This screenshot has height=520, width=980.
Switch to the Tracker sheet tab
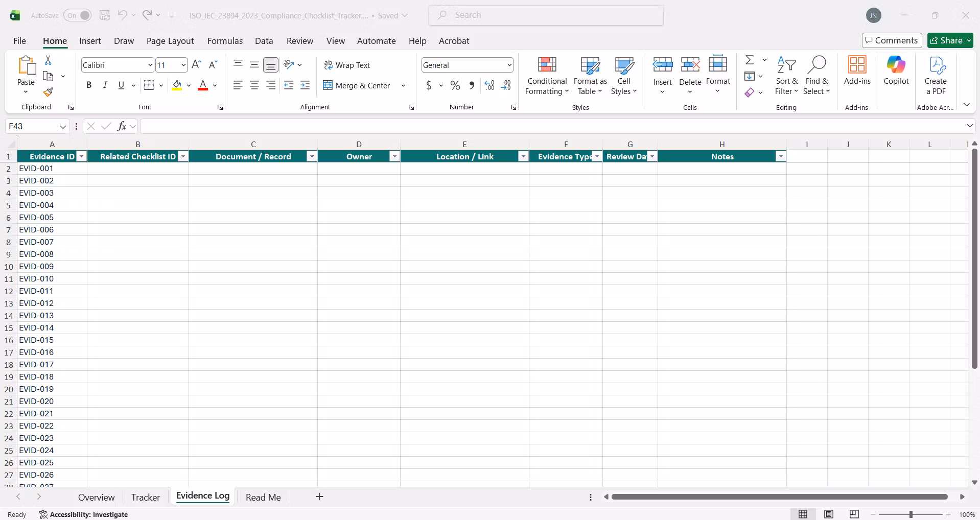[x=146, y=497]
